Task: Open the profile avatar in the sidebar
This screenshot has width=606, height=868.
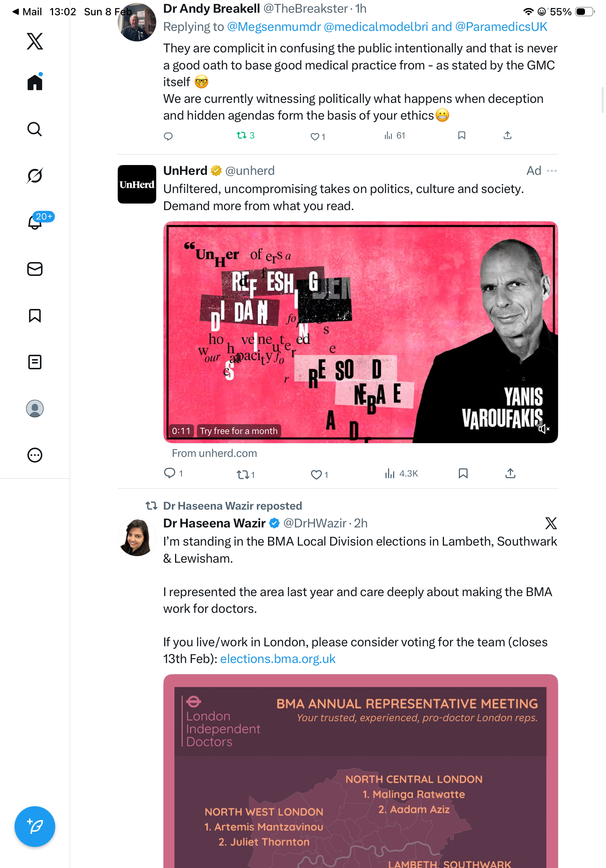Action: coord(35,408)
